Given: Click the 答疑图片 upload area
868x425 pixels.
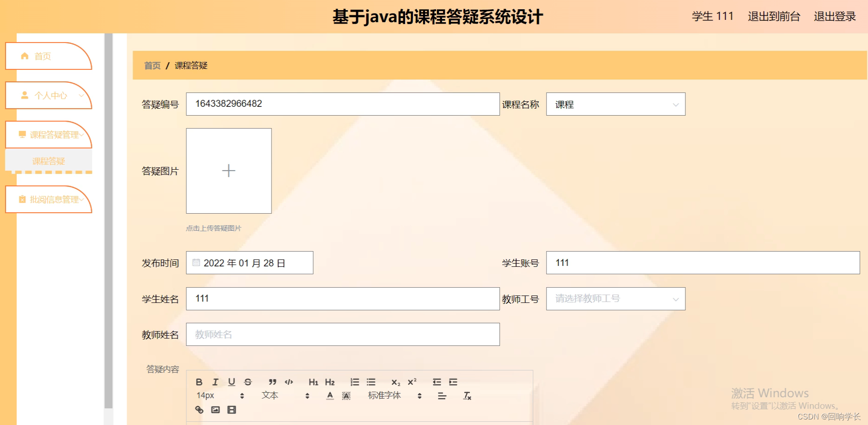Looking at the screenshot, I should [228, 171].
